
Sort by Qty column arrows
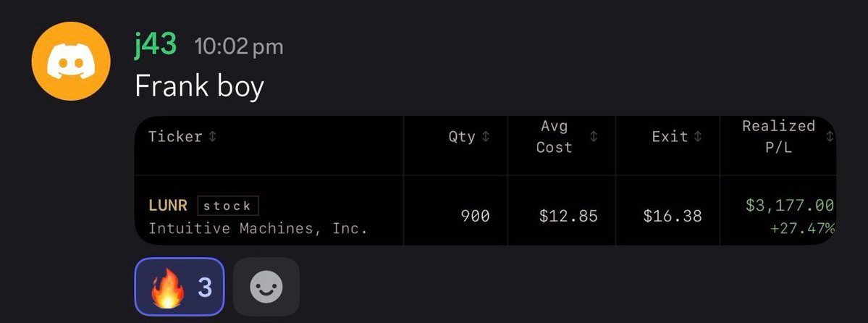coord(486,137)
